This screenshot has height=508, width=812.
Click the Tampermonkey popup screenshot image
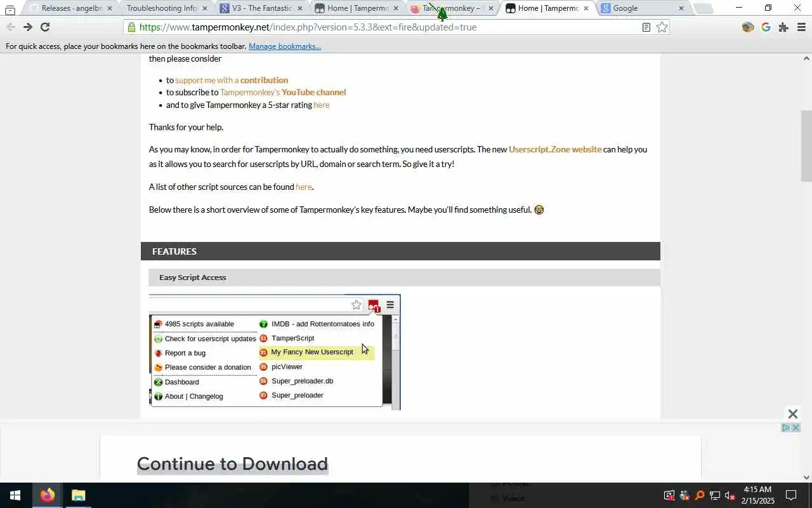(x=275, y=352)
